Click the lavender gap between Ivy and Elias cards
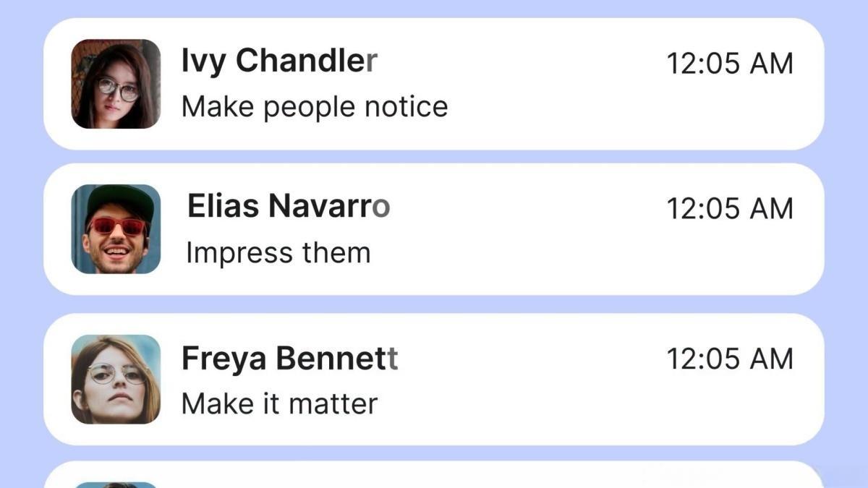Image resolution: width=868 pixels, height=488 pixels. click(x=434, y=157)
